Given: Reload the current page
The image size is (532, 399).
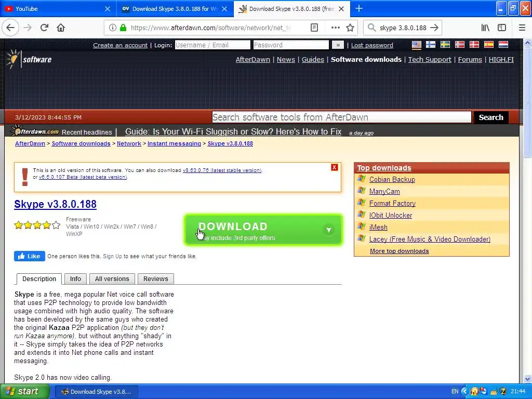Looking at the screenshot, I should (x=45, y=28).
